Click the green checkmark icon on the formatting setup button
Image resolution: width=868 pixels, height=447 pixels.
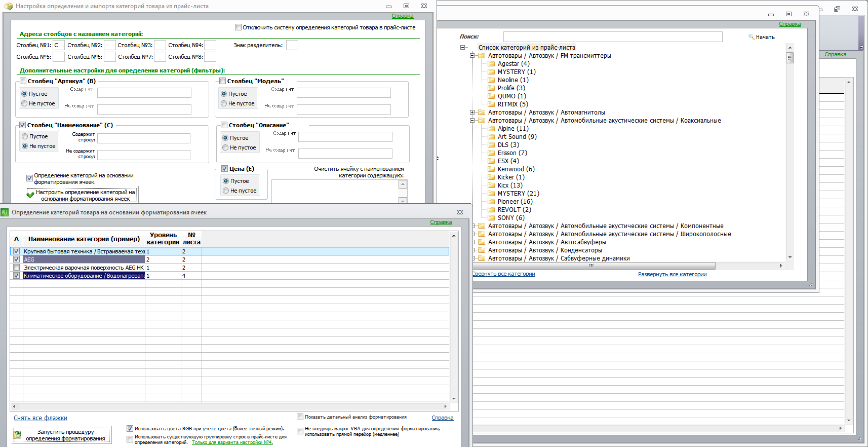tap(30, 195)
